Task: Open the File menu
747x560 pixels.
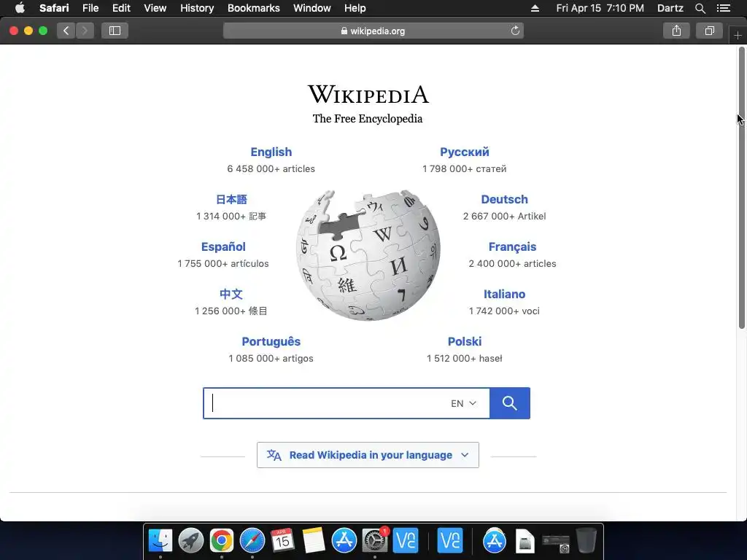Action: coord(90,8)
